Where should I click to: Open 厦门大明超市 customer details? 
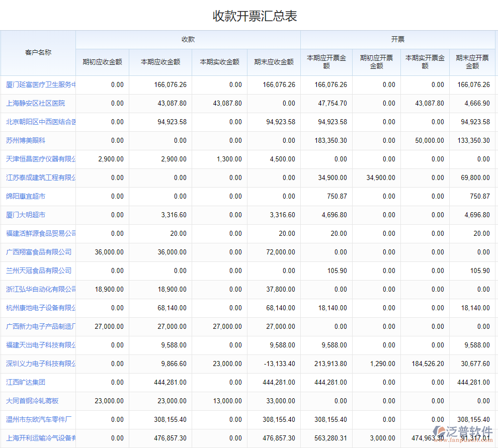(x=26, y=215)
